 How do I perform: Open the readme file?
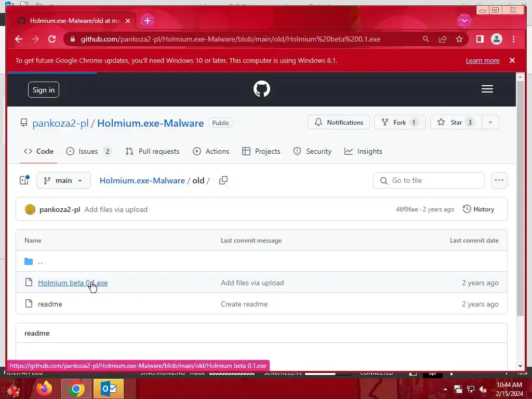pyautogui.click(x=50, y=304)
